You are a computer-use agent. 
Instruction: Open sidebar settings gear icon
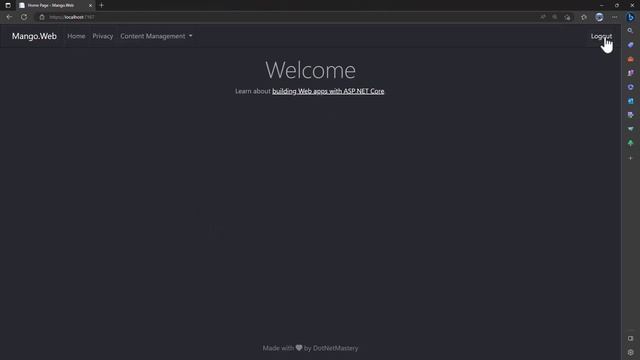click(x=631, y=352)
